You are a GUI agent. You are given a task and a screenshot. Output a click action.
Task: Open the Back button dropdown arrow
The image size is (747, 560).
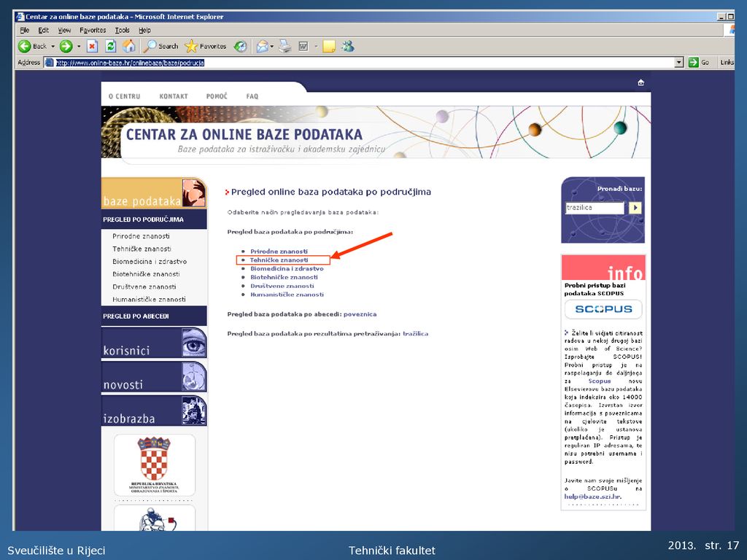tap(53, 47)
